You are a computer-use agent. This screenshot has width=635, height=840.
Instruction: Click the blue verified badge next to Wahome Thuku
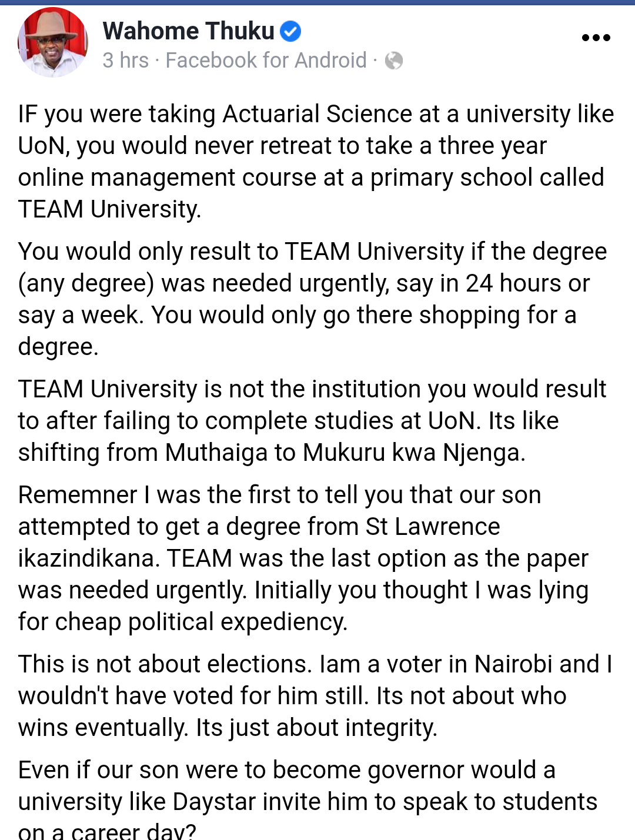[290, 31]
